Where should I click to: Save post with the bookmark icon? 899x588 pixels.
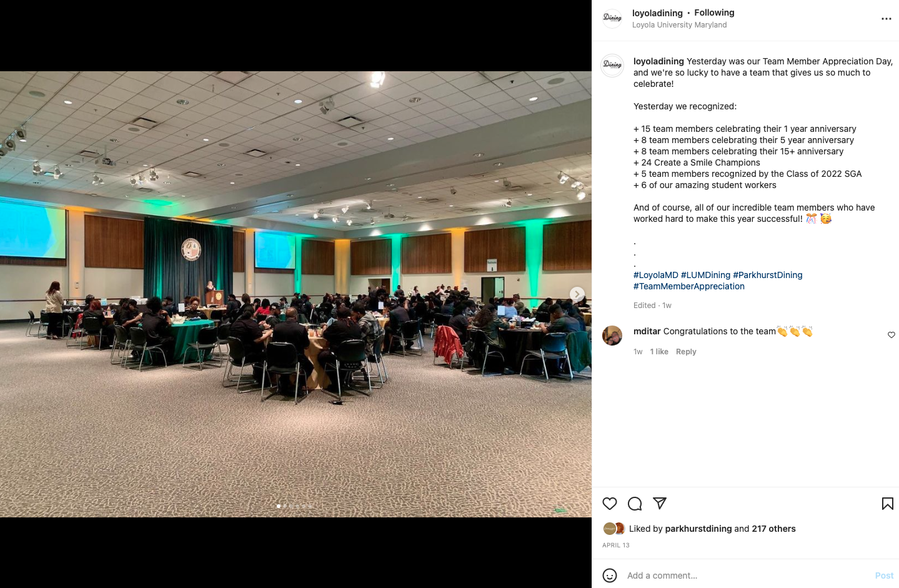[887, 504]
